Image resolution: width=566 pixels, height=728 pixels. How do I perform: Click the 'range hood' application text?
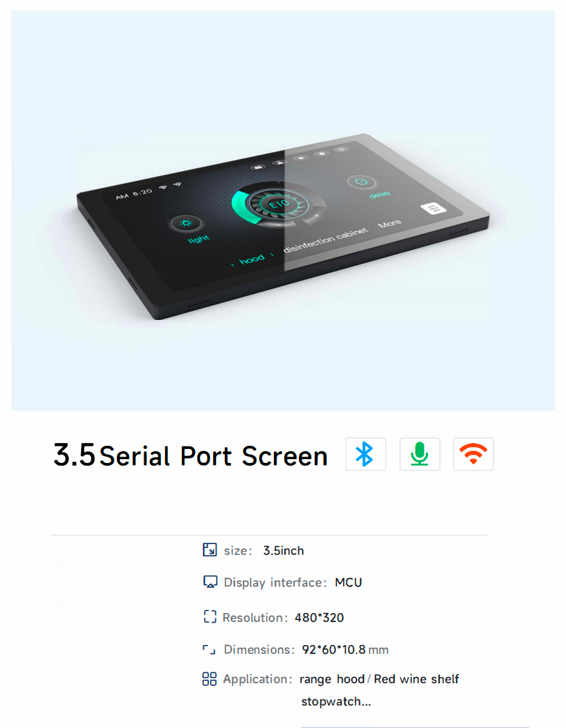[x=332, y=679]
